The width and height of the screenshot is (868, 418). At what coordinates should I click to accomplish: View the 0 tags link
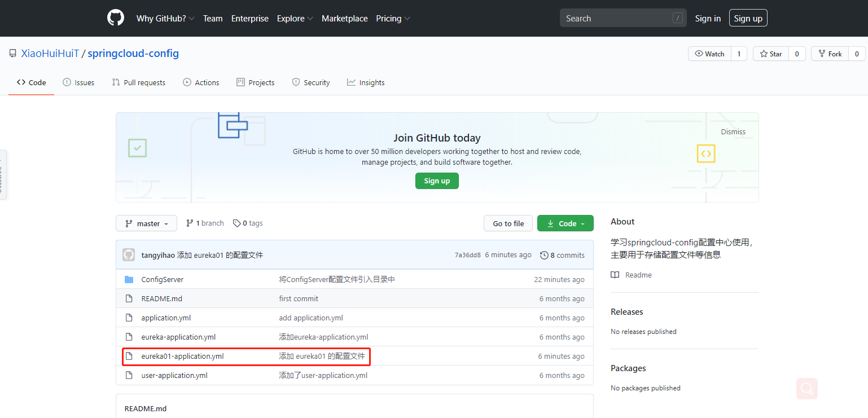(248, 223)
